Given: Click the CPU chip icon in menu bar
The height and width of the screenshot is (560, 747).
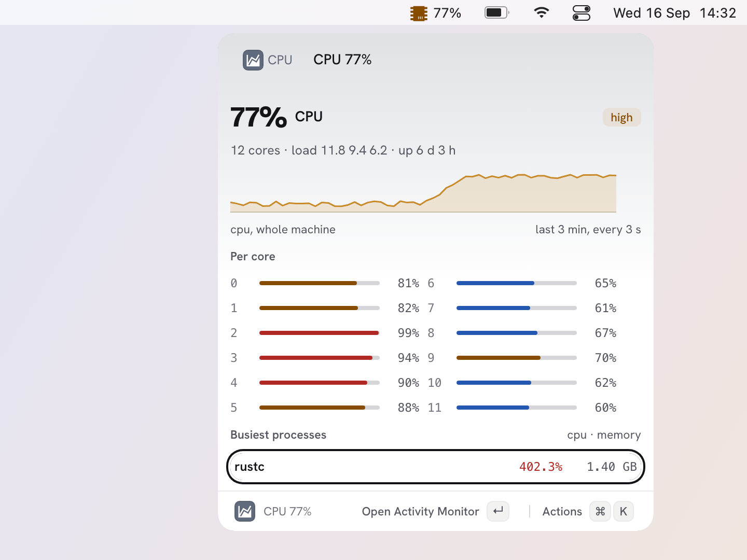Looking at the screenshot, I should 419,13.
